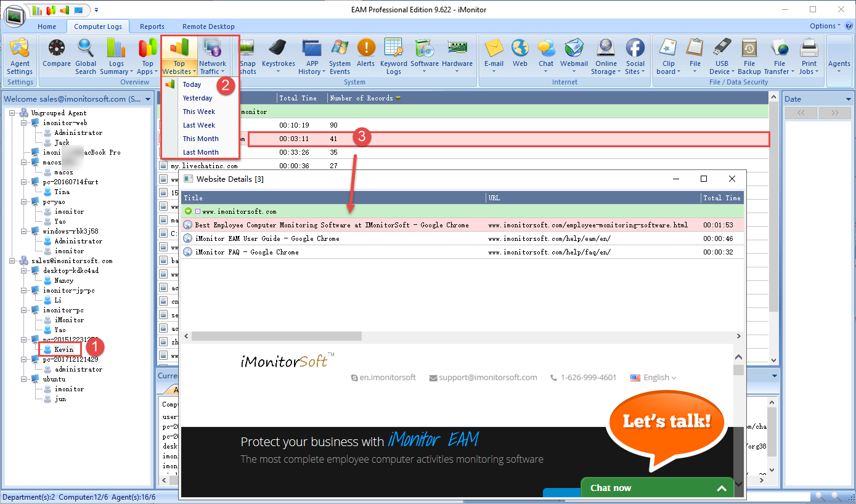This screenshot has width=856, height=504.
Task: Choose Today from Top Websites menu
Action: 192,84
